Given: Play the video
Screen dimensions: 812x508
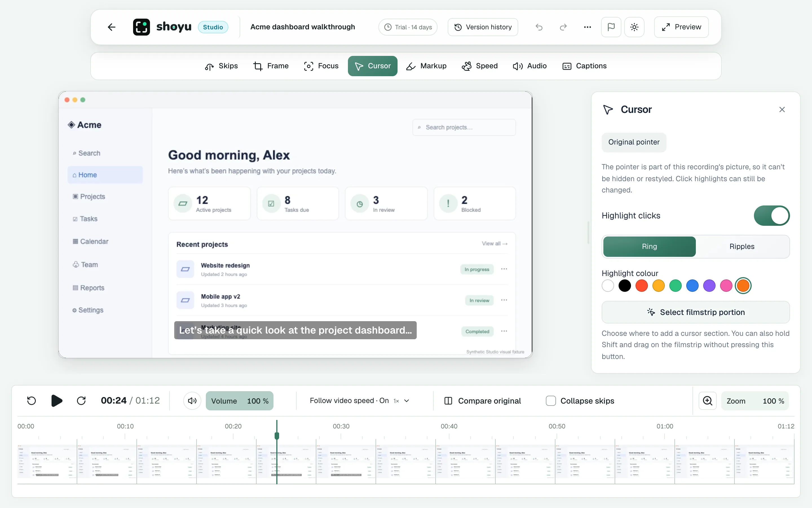Looking at the screenshot, I should tap(56, 400).
